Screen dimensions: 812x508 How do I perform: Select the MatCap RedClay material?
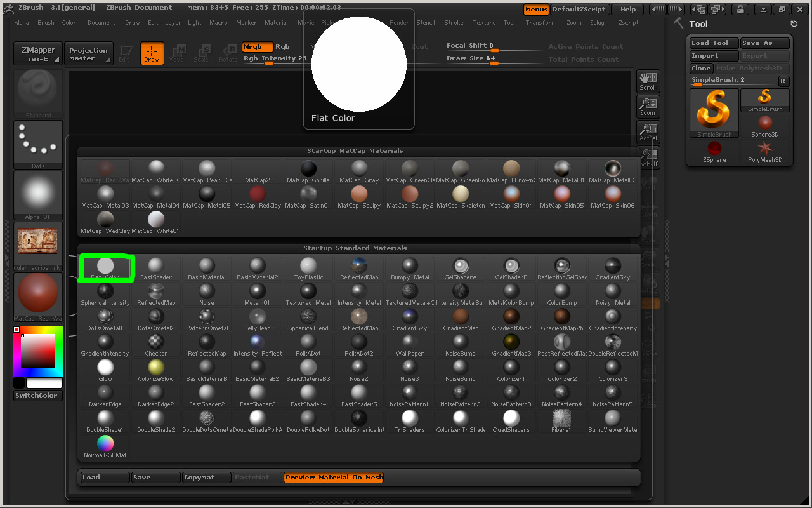coord(258,197)
